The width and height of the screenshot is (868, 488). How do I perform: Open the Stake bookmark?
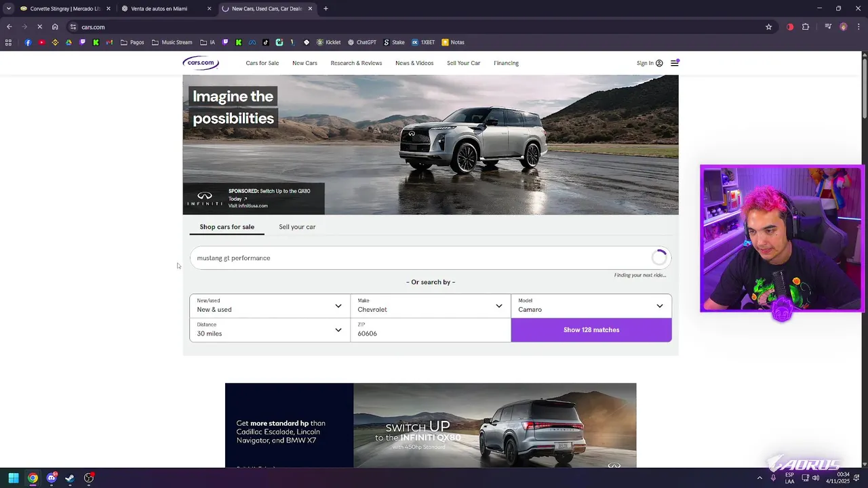pos(394,42)
